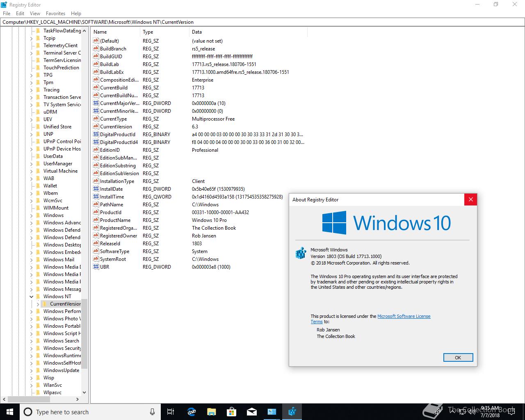This screenshot has height=420, width=525.
Task: Collapse the Windows NT tree node
Action: click(32, 297)
